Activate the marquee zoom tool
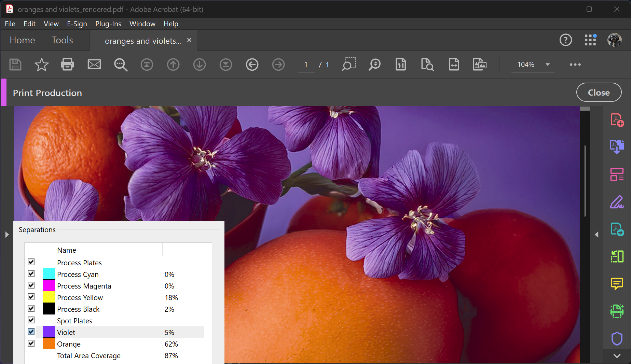The width and height of the screenshot is (631, 364). click(348, 64)
